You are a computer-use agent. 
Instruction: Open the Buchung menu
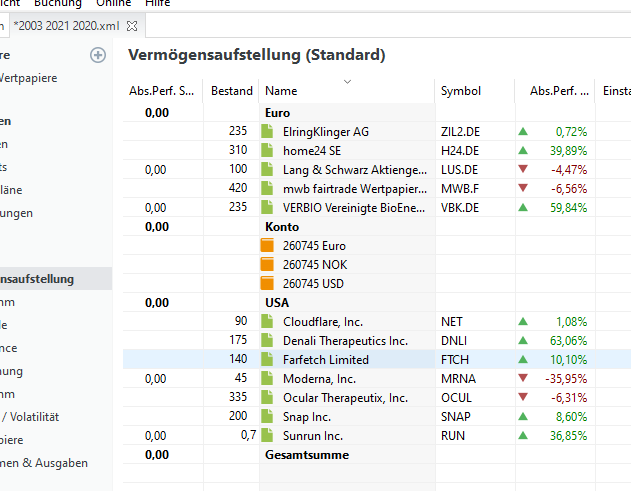pos(58,4)
